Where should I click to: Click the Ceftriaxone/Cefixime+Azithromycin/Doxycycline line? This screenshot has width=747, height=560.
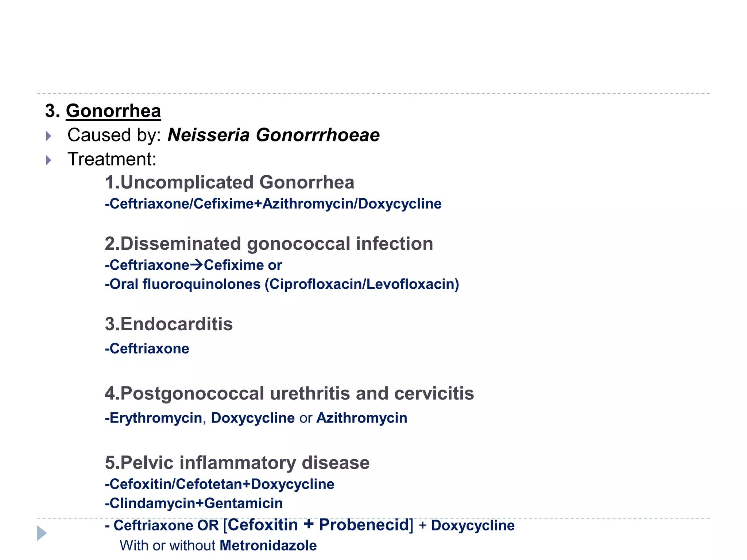click(273, 204)
